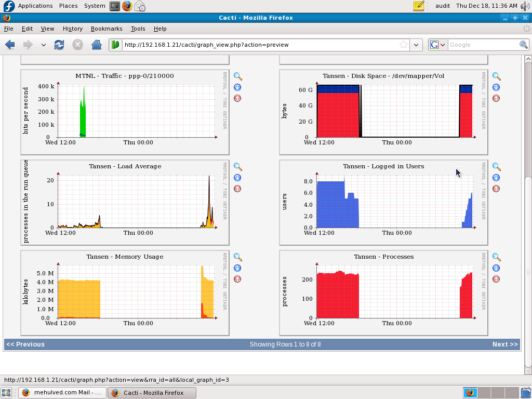Click into the Google search field
The height and width of the screenshot is (399, 532).
point(483,45)
